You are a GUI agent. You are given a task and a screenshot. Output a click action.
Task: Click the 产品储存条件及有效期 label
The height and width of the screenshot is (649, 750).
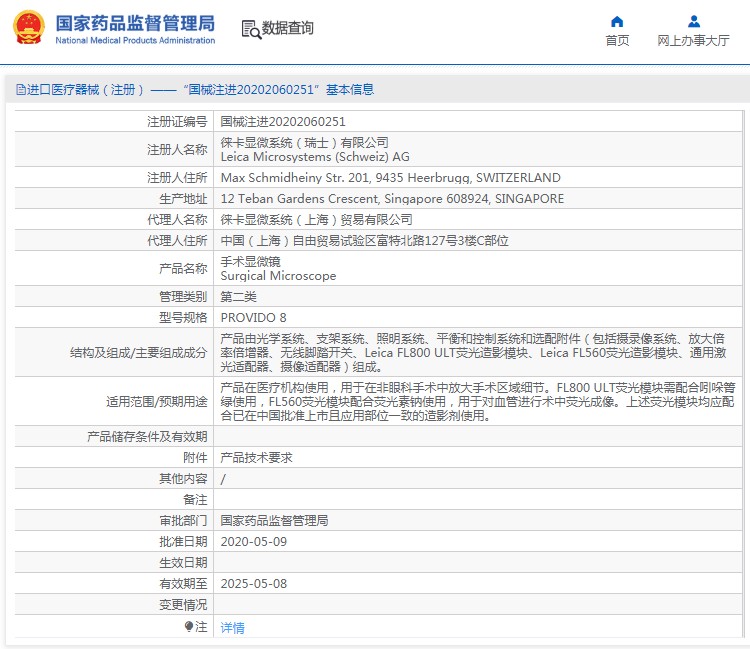pos(147,437)
